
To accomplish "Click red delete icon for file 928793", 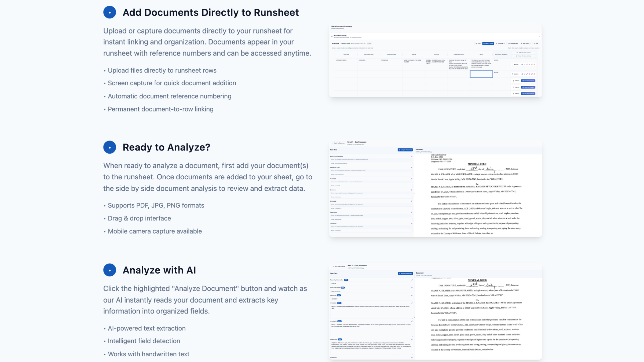I will coord(534,65).
